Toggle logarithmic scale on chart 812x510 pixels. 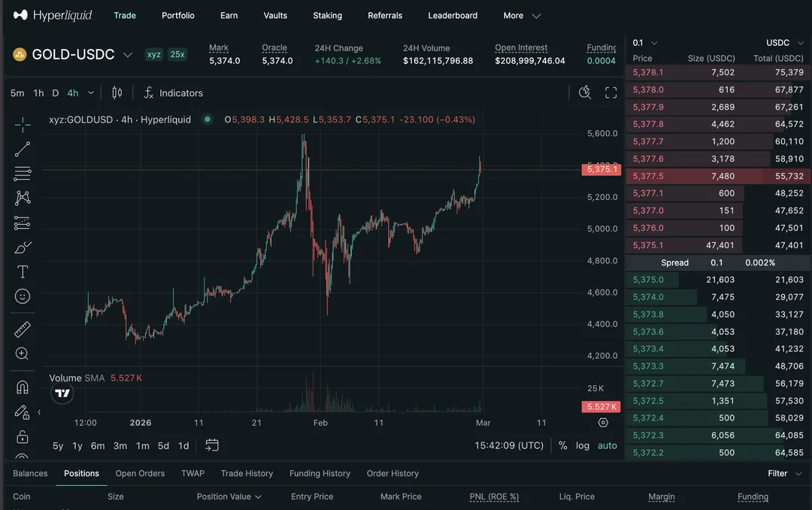583,445
